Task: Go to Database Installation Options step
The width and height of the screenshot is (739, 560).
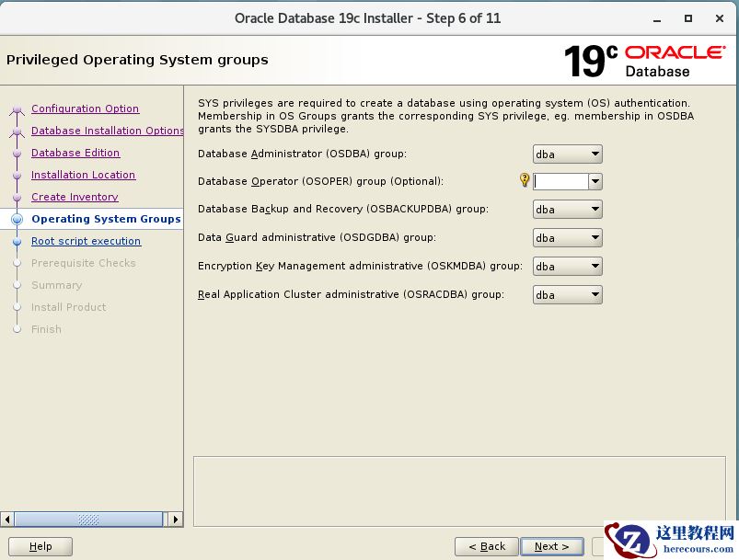Action: click(108, 131)
